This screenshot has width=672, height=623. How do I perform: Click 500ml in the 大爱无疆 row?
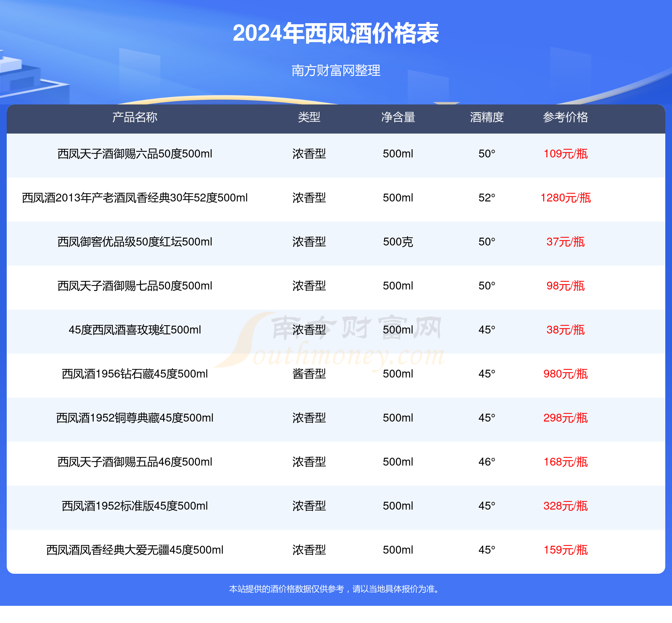point(398,550)
